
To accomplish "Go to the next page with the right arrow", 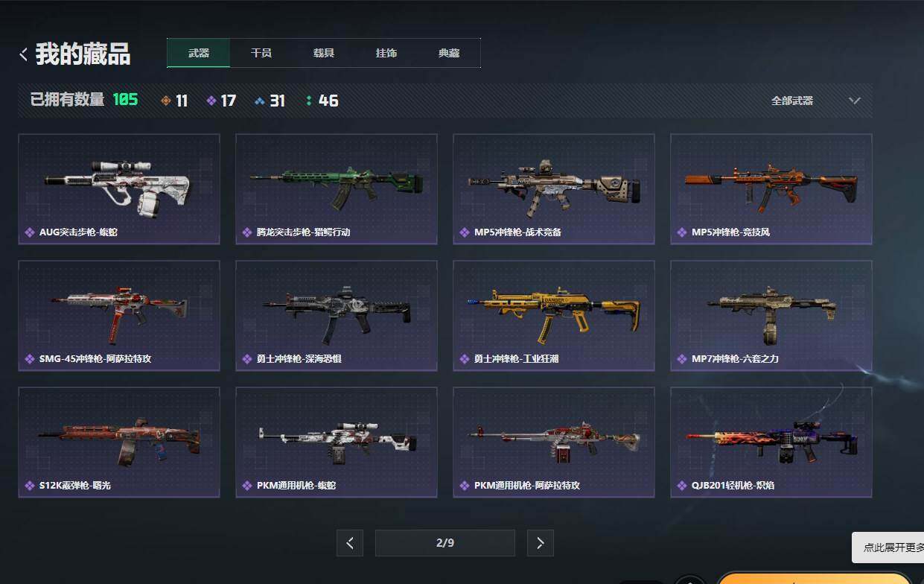I will [x=541, y=543].
